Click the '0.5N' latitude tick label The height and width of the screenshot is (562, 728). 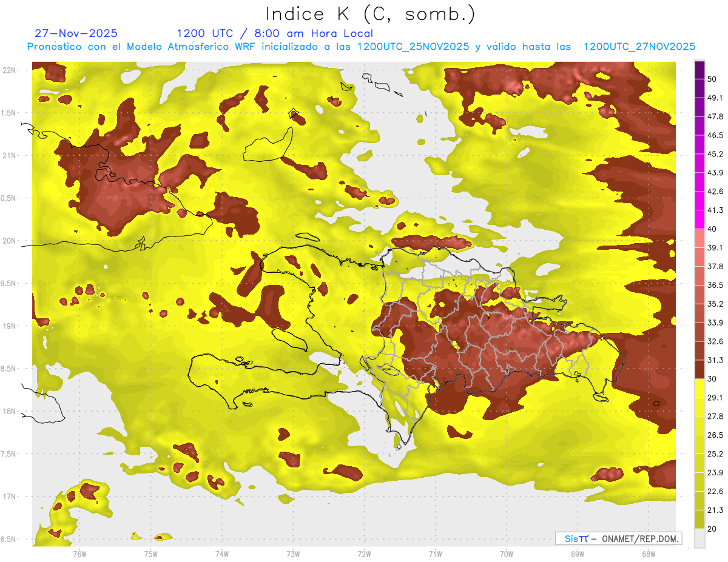point(9,198)
